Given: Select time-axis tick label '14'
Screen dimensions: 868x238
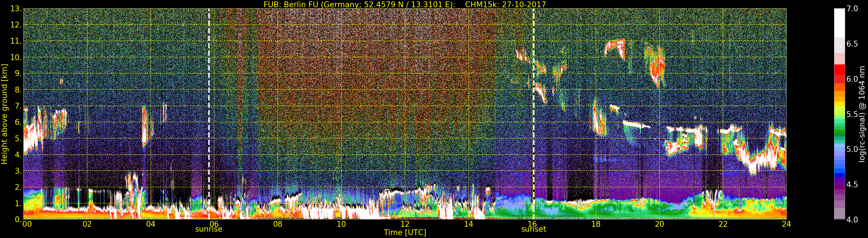Looking at the screenshot, I should [x=468, y=224].
